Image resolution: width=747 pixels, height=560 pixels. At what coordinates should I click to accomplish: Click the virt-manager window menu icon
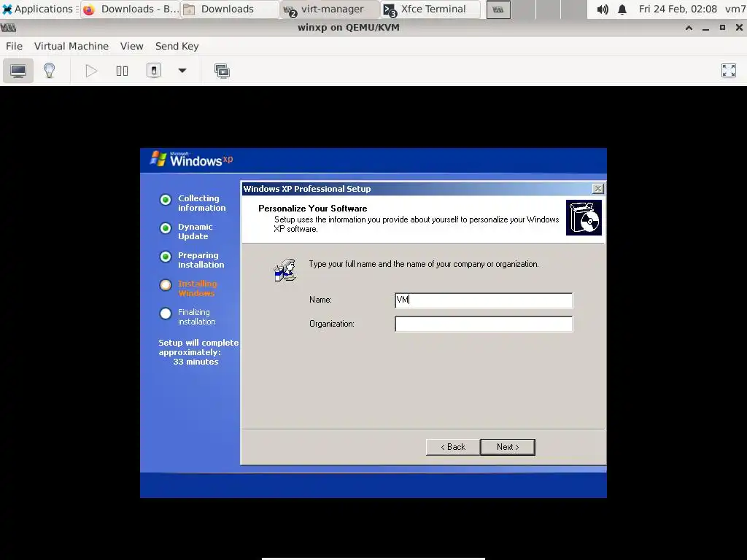[x=8, y=28]
